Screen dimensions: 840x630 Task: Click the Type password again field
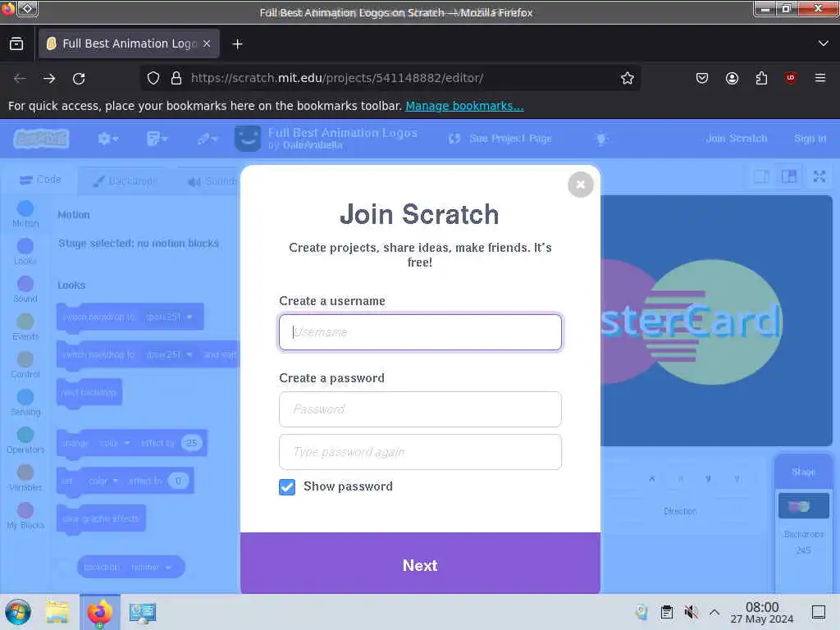(x=420, y=452)
